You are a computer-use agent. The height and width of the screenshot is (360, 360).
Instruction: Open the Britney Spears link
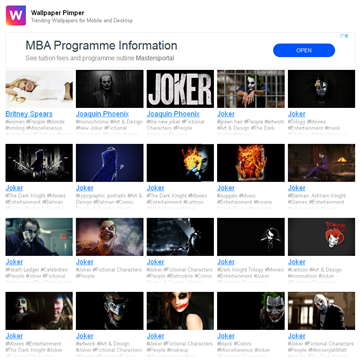point(29,114)
